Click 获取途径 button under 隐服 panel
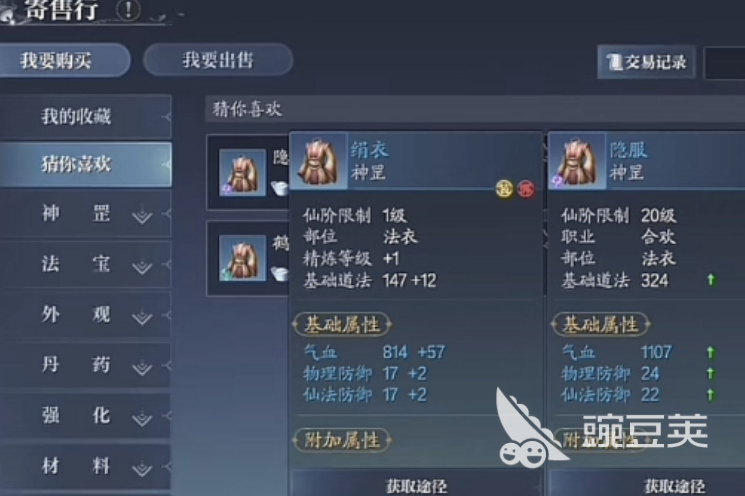This screenshot has height=496, width=745. click(675, 486)
